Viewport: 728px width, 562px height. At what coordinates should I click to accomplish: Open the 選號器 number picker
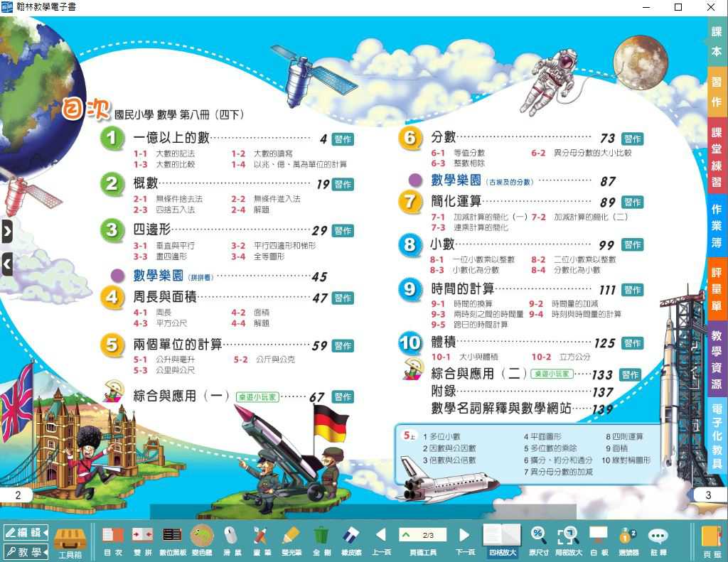click(x=628, y=541)
